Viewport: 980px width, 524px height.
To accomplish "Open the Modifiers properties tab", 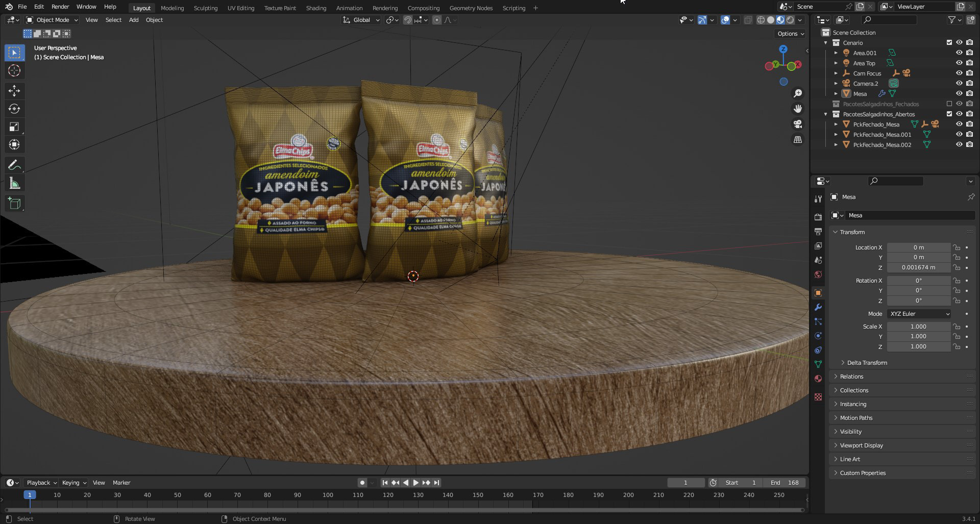I will [x=818, y=307].
